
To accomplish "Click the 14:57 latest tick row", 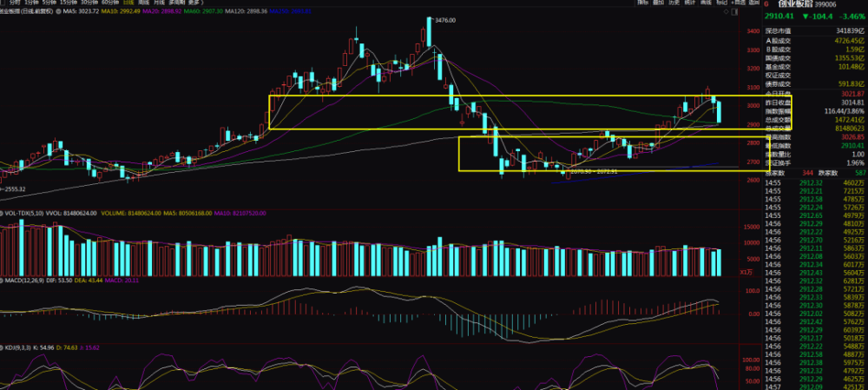I will point(815,387).
